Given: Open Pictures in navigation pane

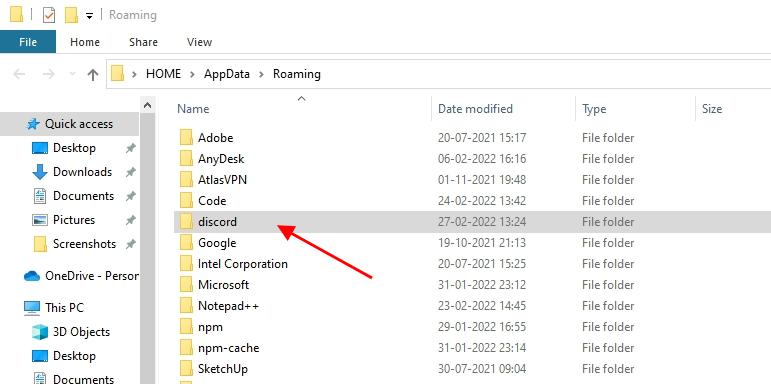Looking at the screenshot, I should [74, 220].
